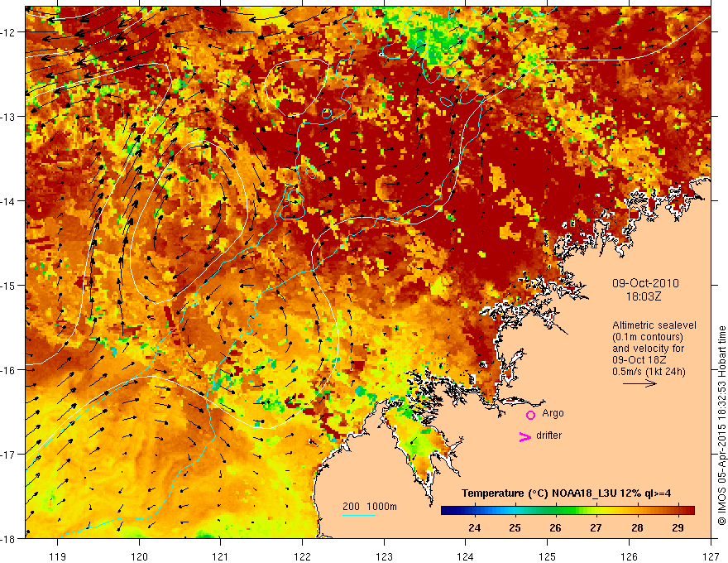Click the longitude axis label 125
728x563 pixels.
548,556
